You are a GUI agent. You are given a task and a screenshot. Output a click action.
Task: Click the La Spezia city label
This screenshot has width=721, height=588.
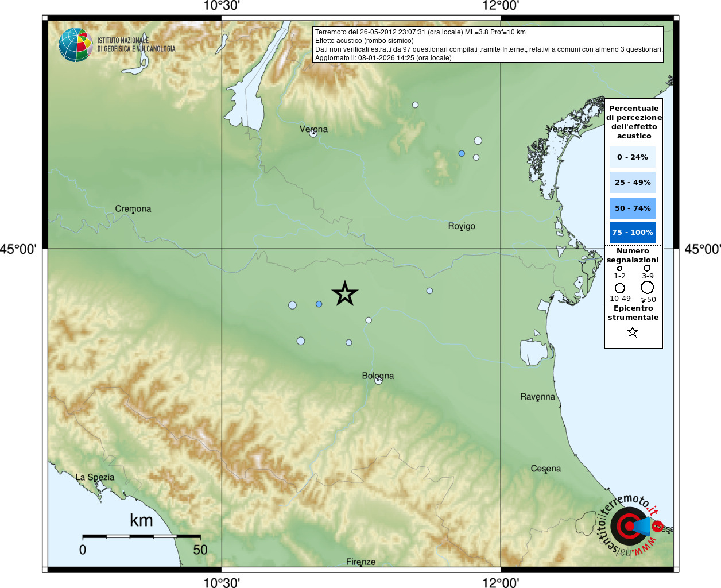point(95,477)
